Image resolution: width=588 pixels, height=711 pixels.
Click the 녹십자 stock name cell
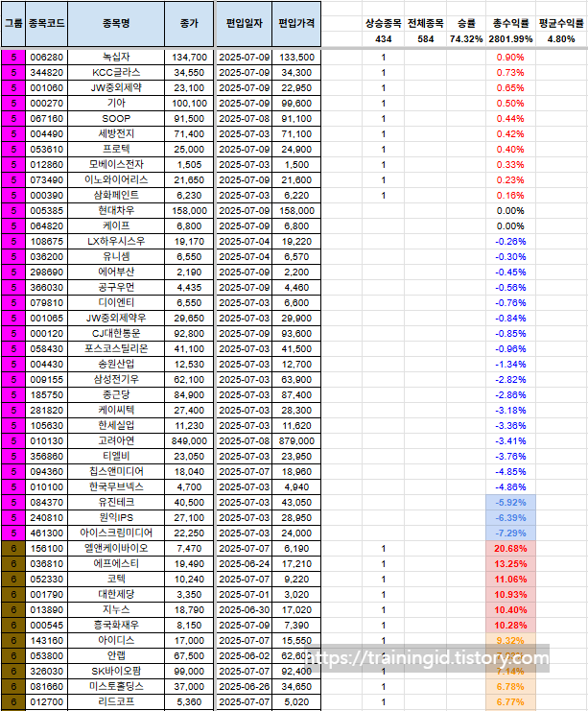pos(116,58)
